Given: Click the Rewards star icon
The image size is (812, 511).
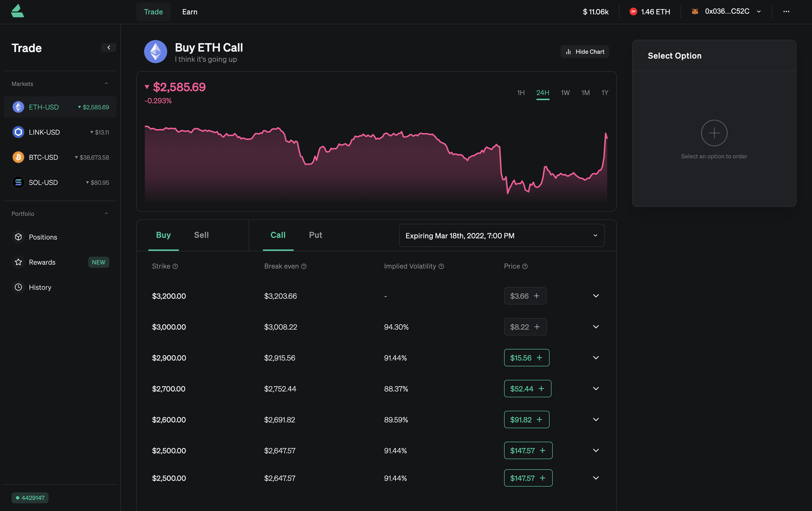Looking at the screenshot, I should [x=18, y=262].
